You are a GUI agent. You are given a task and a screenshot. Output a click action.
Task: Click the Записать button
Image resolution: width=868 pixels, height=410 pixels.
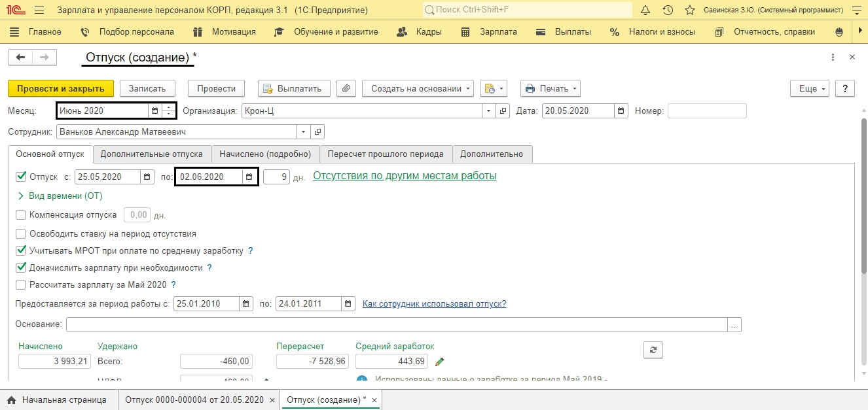(x=147, y=88)
